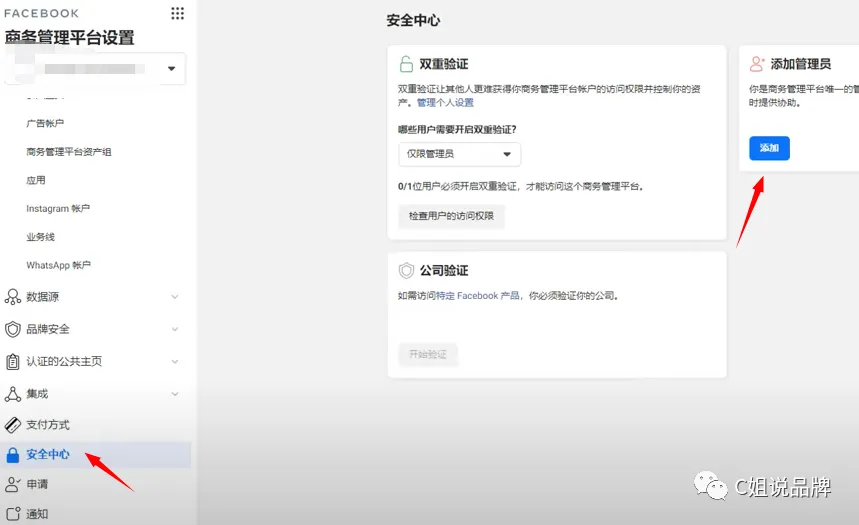This screenshot has width=859, height=525.
Task: Open Instagram 帐户 entry
Action: click(58, 209)
